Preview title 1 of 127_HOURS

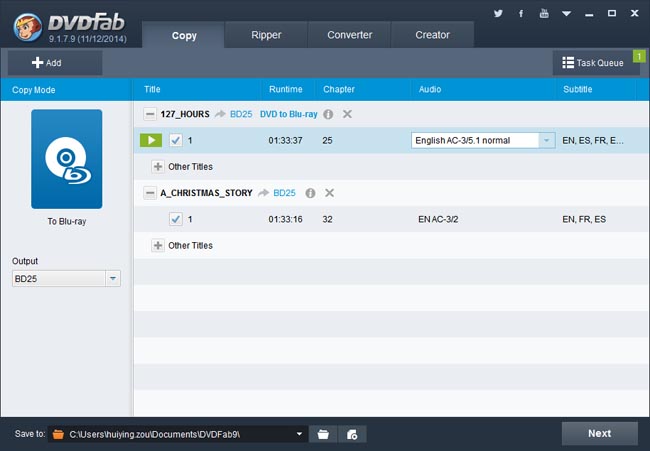click(151, 140)
